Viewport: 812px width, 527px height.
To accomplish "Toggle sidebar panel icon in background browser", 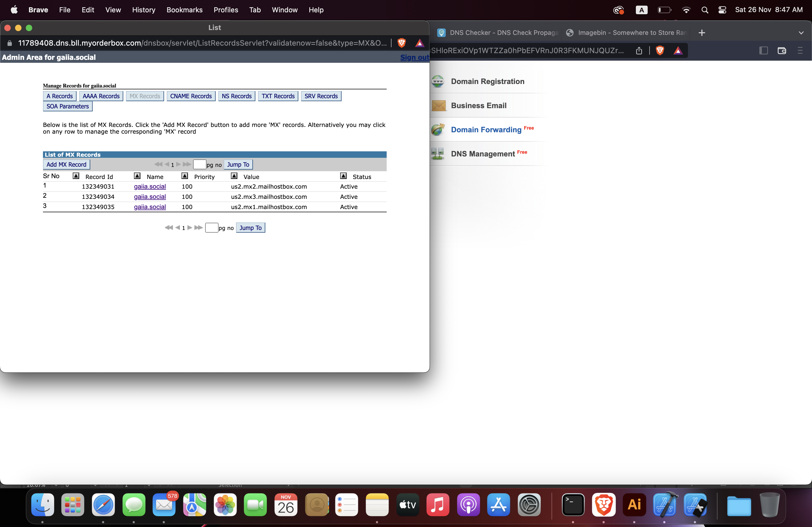I will pyautogui.click(x=764, y=51).
